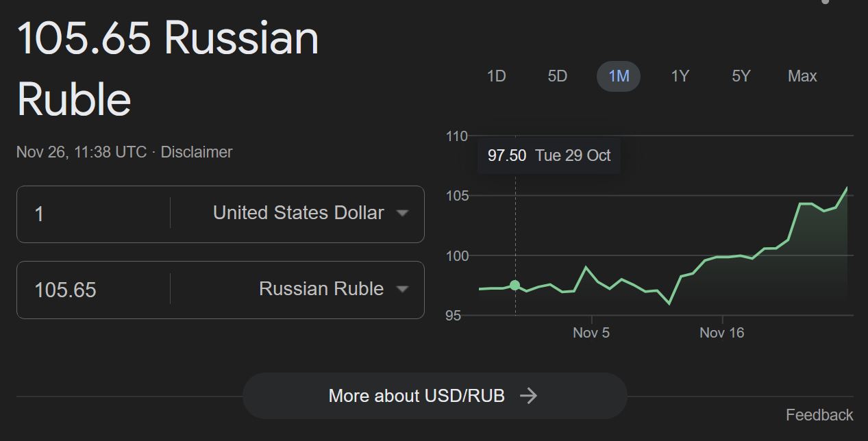The width and height of the screenshot is (868, 441).
Task: Click the United States Dollar dropdown arrow
Action: pos(403,213)
